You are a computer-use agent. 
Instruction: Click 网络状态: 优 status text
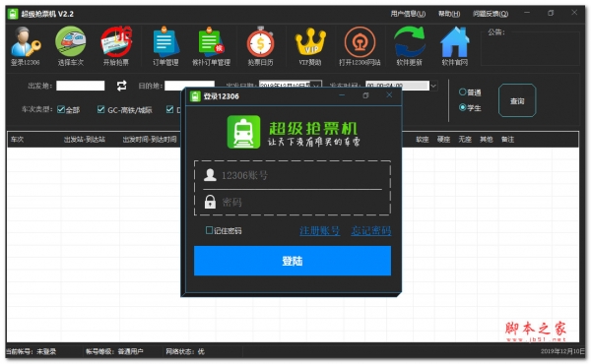tap(185, 351)
